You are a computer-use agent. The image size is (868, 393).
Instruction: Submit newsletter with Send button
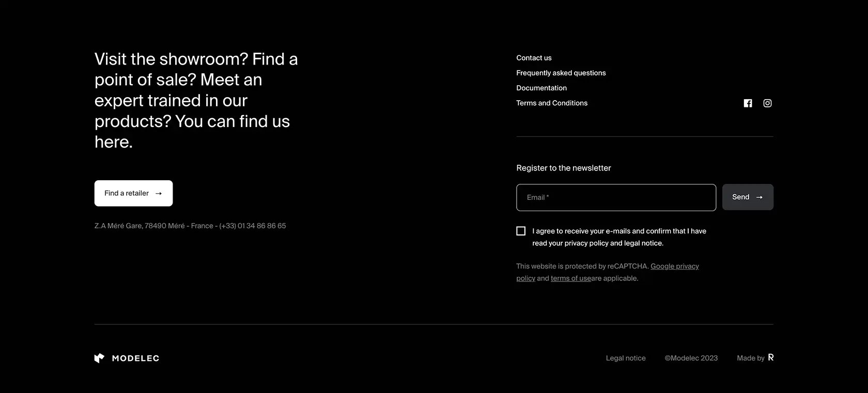coord(748,197)
